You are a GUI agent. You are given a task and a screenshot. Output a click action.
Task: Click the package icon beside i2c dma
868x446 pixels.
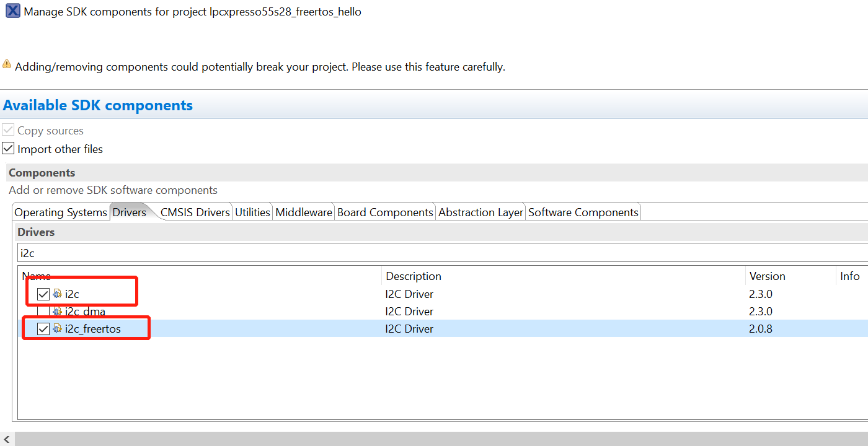[58, 312]
